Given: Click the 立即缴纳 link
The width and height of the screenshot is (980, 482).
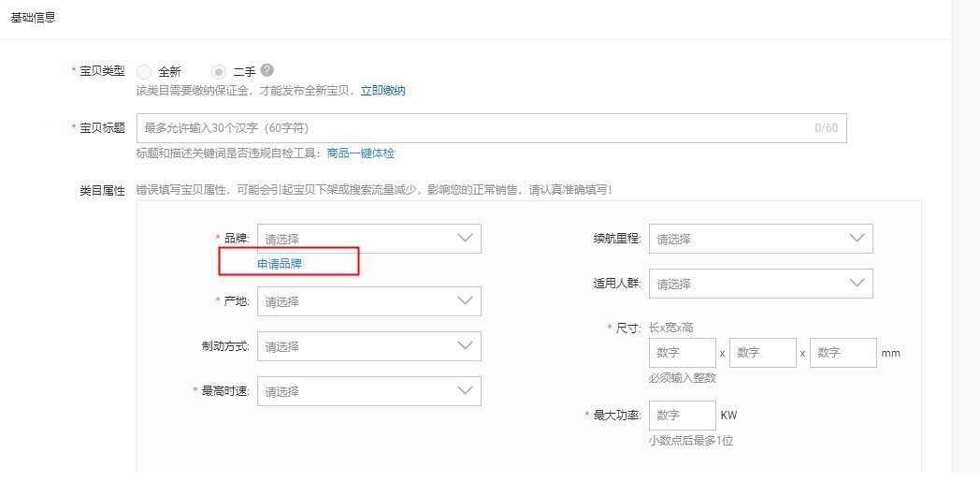Looking at the screenshot, I should 383,91.
